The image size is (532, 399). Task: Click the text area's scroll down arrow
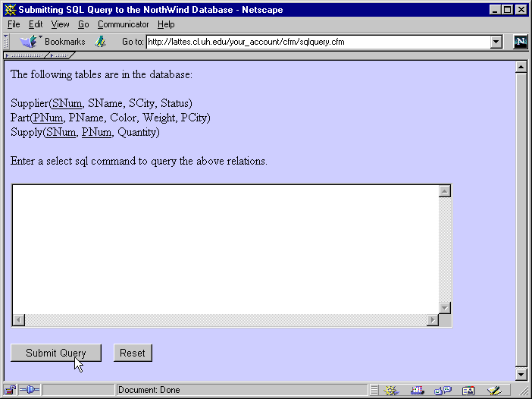pyautogui.click(x=444, y=308)
